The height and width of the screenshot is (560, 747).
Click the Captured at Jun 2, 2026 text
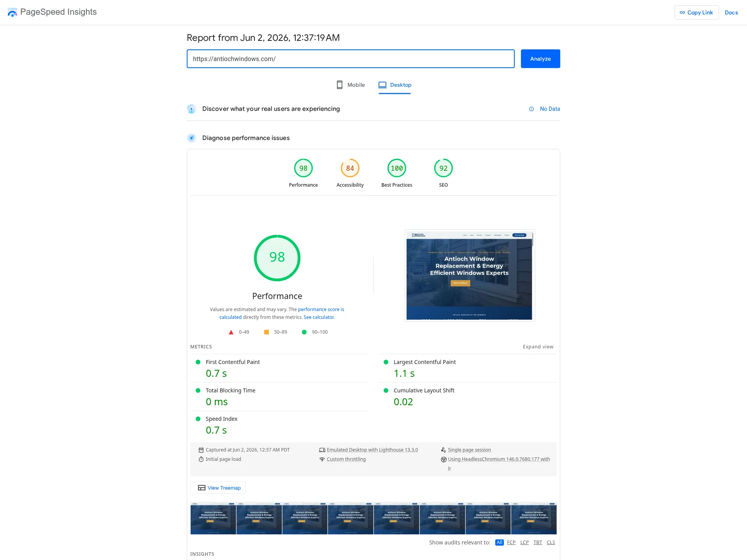tap(248, 450)
